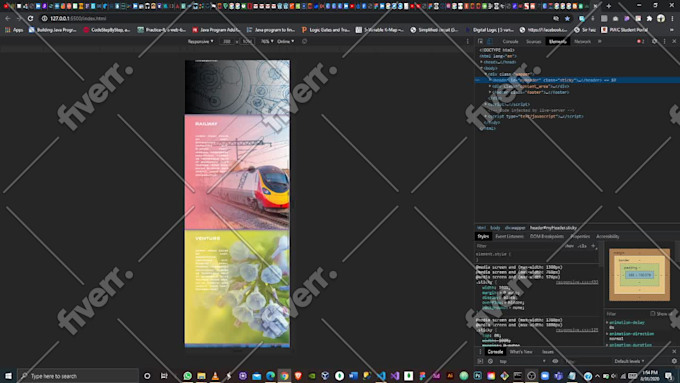Click the blue content box in box model
This screenshot has height=383, width=680.
(x=640, y=275)
